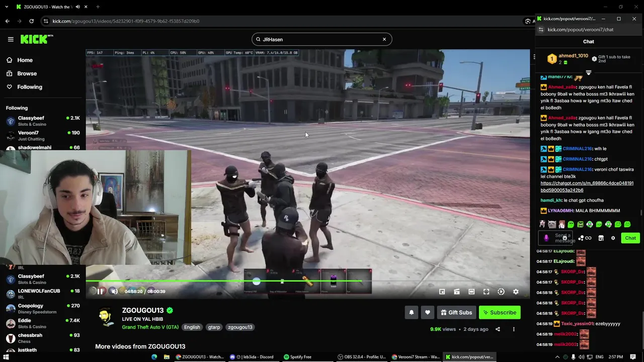Reload the Kick page
The width and height of the screenshot is (644, 362).
pos(31,21)
